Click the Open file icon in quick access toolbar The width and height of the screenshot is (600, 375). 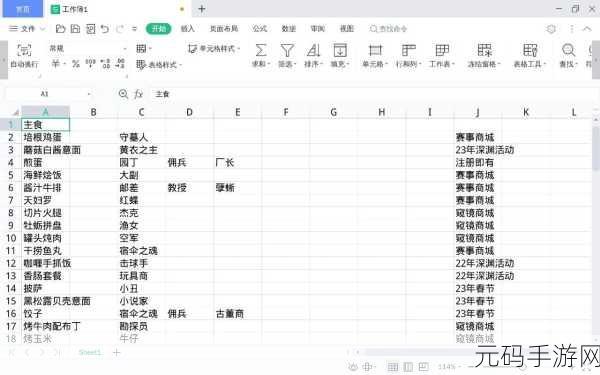pyautogui.click(x=60, y=29)
